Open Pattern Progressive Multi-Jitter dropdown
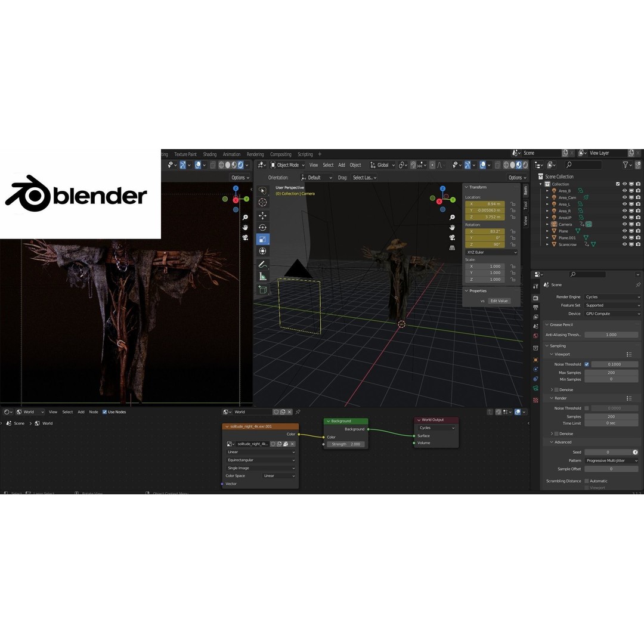Screen dimensions: 644x644 612,461
